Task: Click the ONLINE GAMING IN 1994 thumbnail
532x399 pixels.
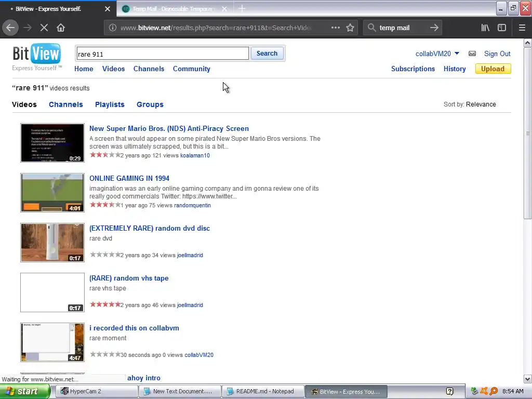Action: coord(52,193)
